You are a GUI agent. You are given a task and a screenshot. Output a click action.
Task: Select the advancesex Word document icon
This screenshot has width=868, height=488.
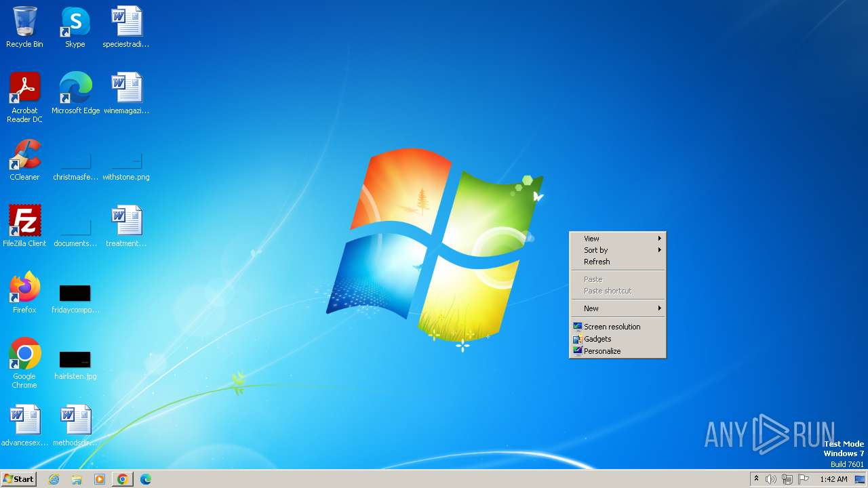tap(24, 426)
